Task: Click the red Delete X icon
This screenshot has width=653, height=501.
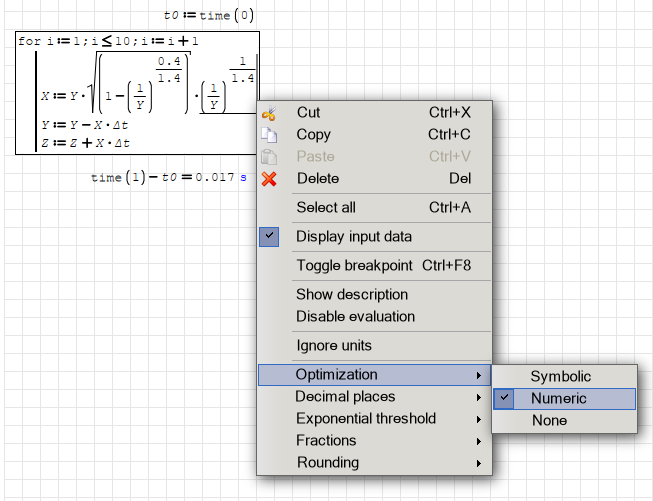Action: (x=268, y=179)
